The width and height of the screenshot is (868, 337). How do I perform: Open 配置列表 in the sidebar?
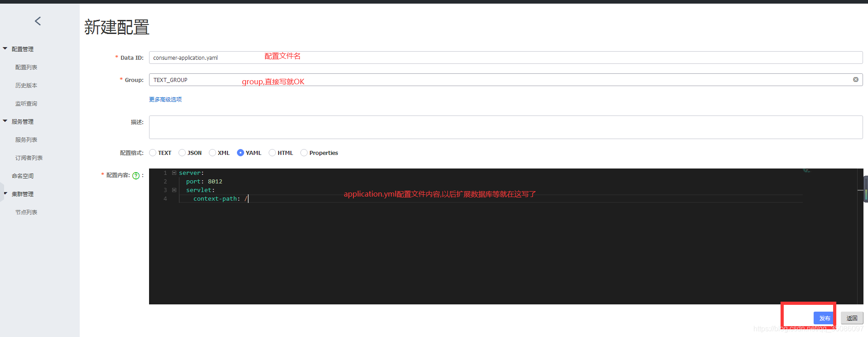pyautogui.click(x=26, y=67)
